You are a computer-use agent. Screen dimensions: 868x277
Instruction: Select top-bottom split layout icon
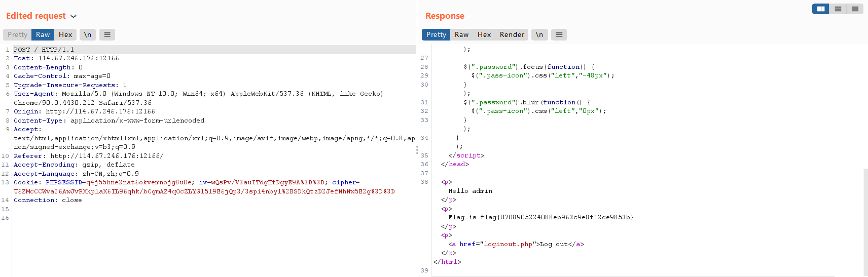click(838, 9)
